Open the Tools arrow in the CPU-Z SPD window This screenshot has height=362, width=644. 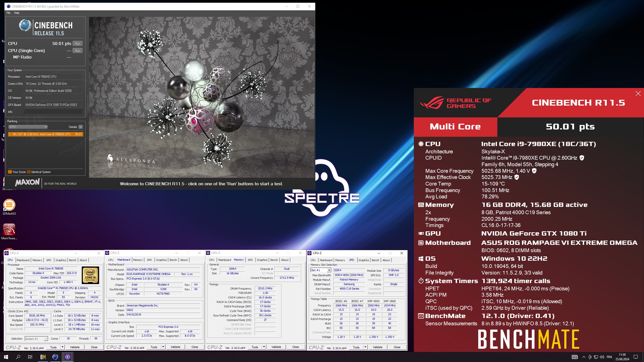(x=366, y=347)
